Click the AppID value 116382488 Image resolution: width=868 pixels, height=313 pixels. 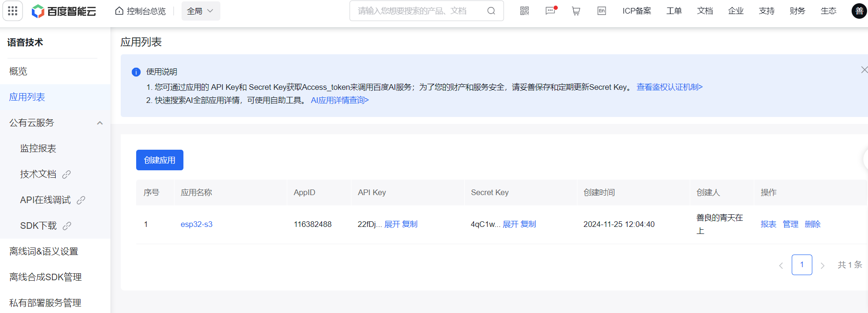pos(313,224)
